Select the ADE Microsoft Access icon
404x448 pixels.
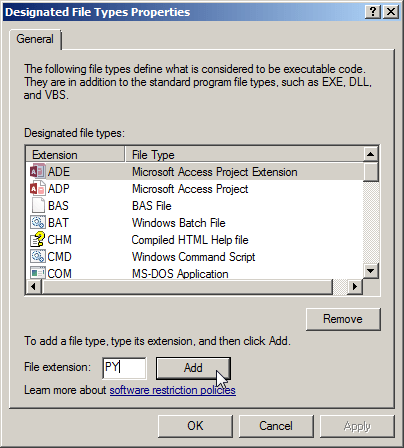[x=38, y=172]
